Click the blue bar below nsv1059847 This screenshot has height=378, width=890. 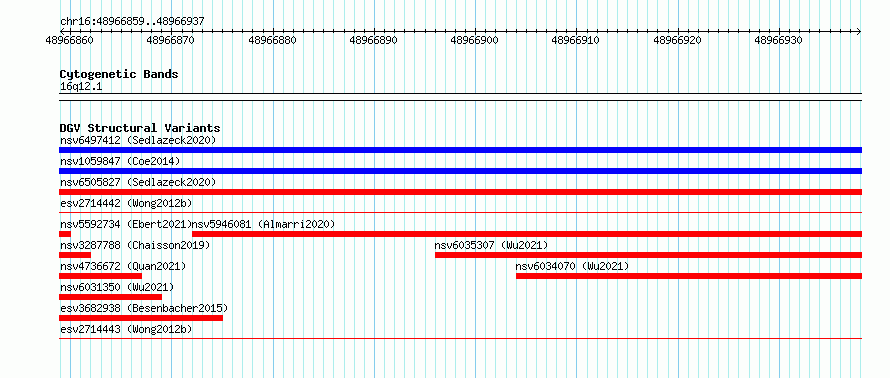[x=460, y=171]
